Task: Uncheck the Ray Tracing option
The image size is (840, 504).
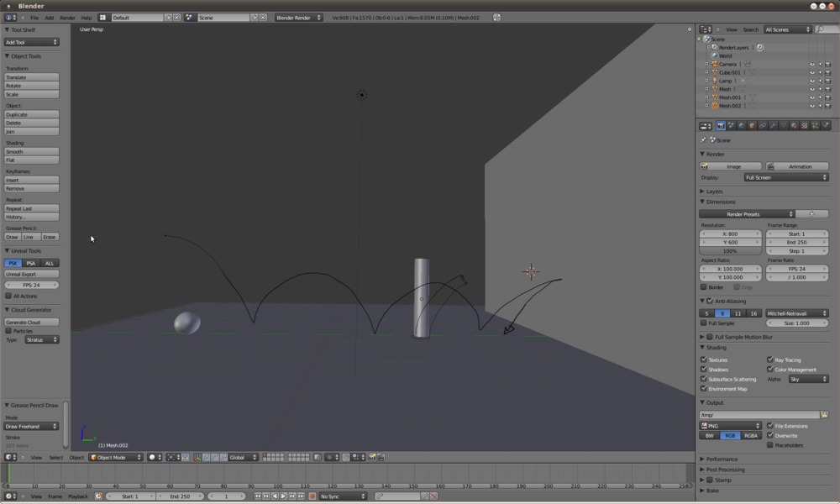Action: (x=769, y=360)
